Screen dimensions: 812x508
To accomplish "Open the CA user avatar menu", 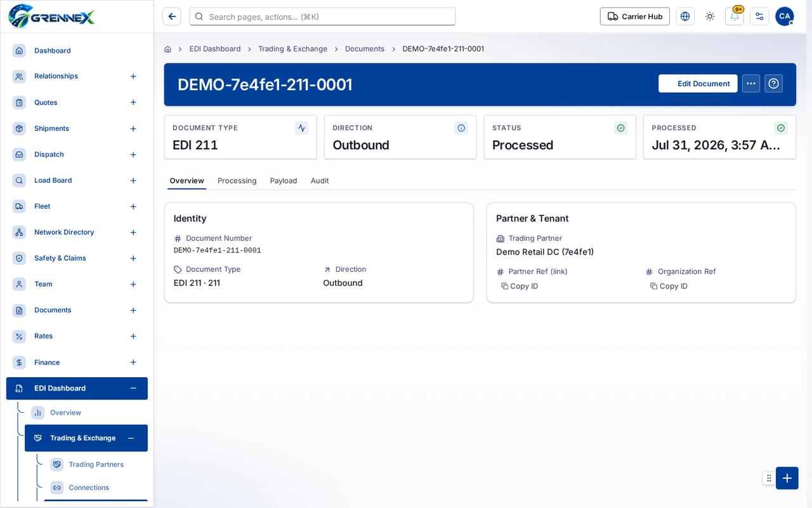I will tap(785, 17).
